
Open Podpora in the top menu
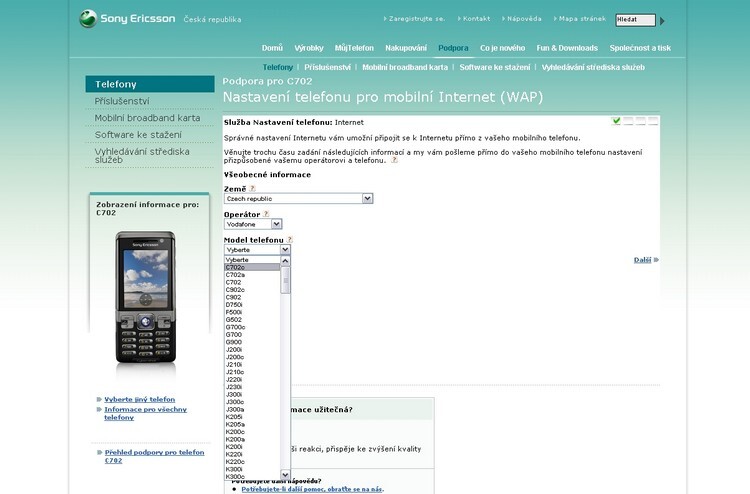(x=453, y=48)
